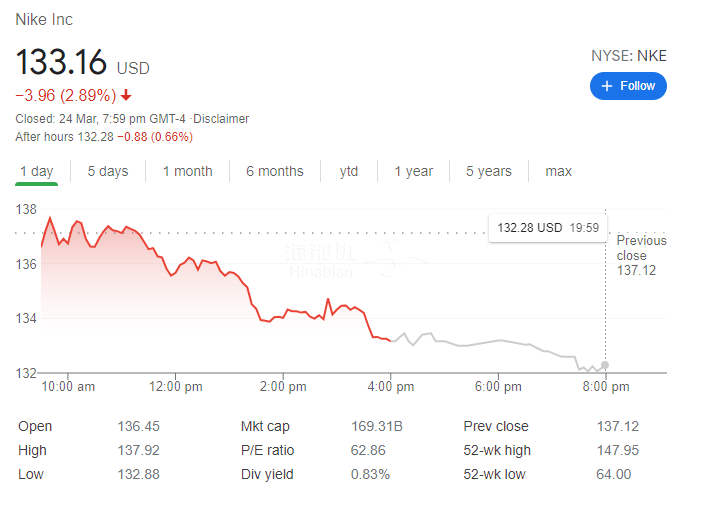The width and height of the screenshot is (717, 516).
Task: Click the Div yield statistic label
Action: 267,474
